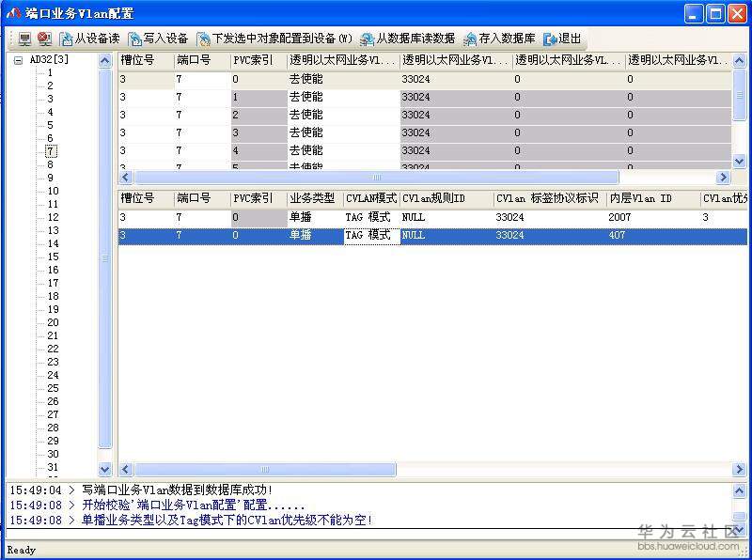Image resolution: width=752 pixels, height=560 pixels.
Task: Click tree panel scroll down arrow
Action: pos(104,470)
